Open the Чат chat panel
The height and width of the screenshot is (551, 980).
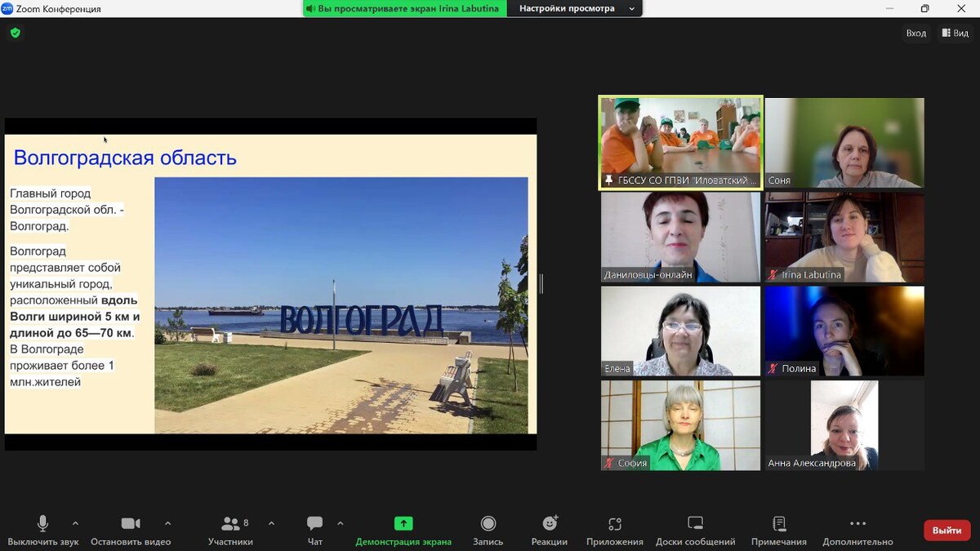click(x=315, y=531)
